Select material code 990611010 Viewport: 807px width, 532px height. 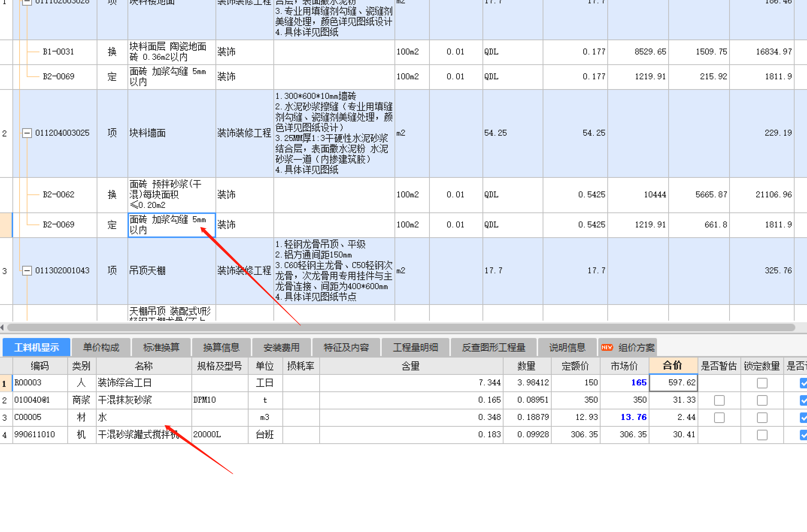tap(40, 435)
